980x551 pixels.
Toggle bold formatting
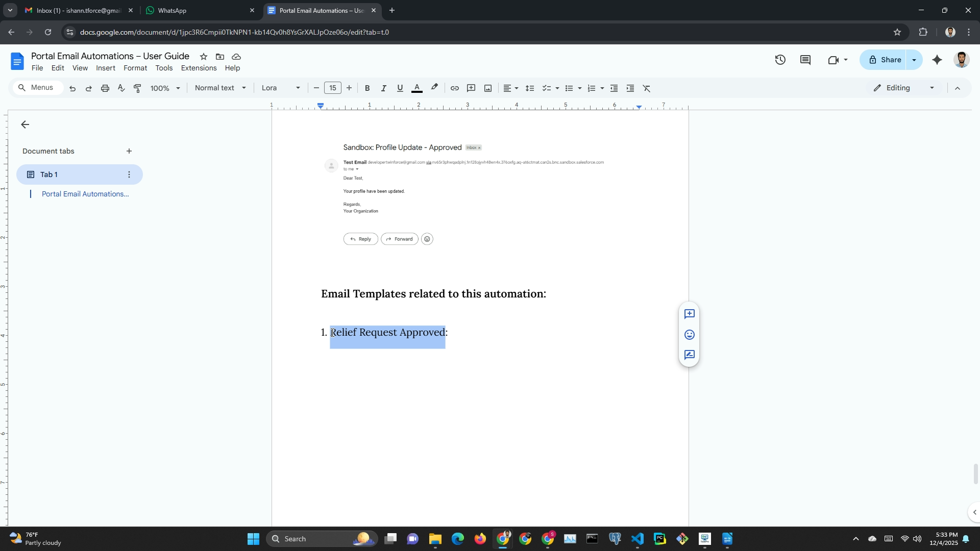367,88
